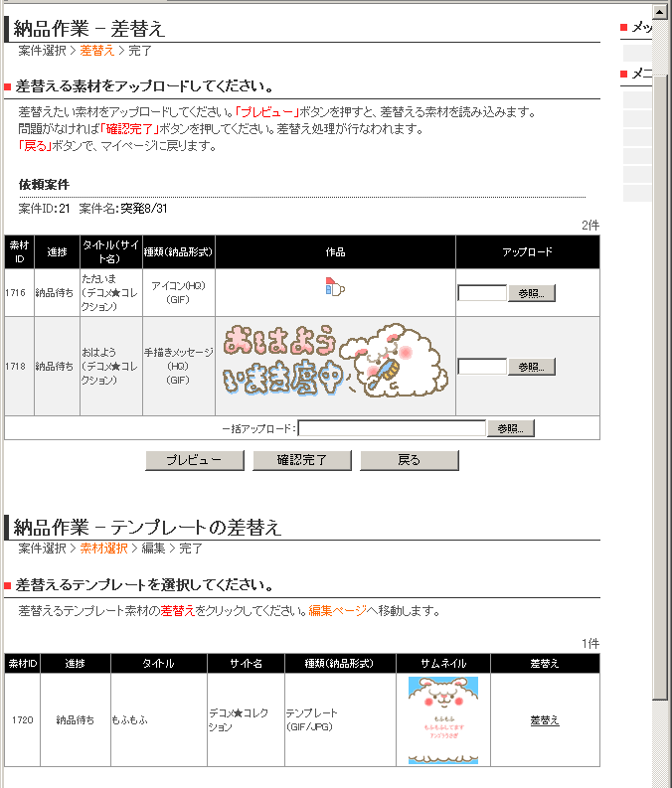The width and height of the screenshot is (672, 788).
Task: Select 素材選択 step in template breadcrumb
Action: 103,549
